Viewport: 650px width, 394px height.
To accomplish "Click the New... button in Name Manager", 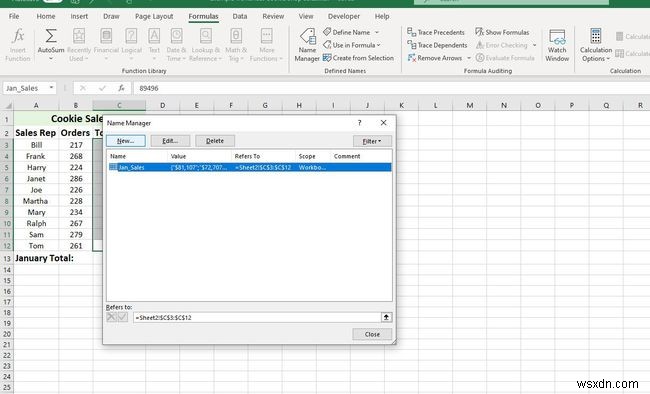I will 126,141.
